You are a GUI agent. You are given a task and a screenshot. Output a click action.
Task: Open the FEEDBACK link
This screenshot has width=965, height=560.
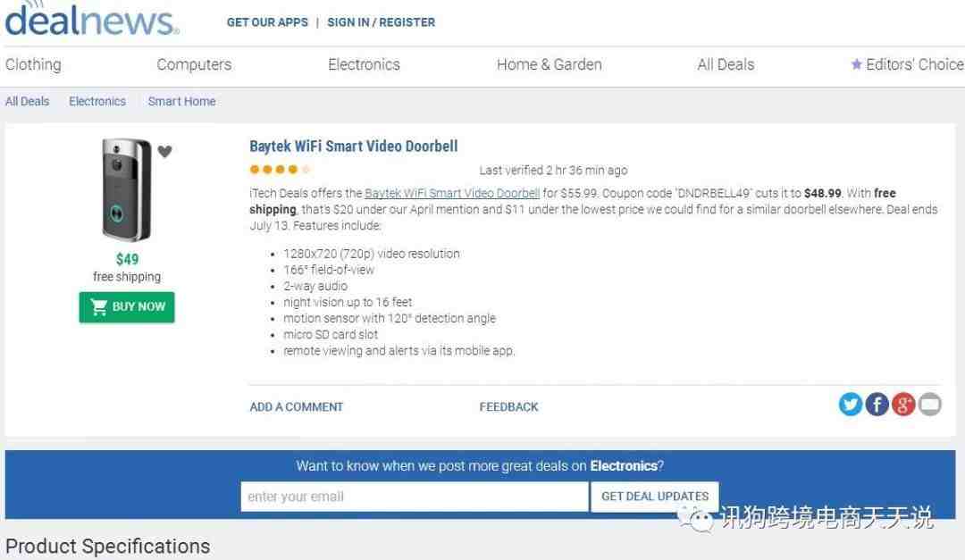point(508,406)
